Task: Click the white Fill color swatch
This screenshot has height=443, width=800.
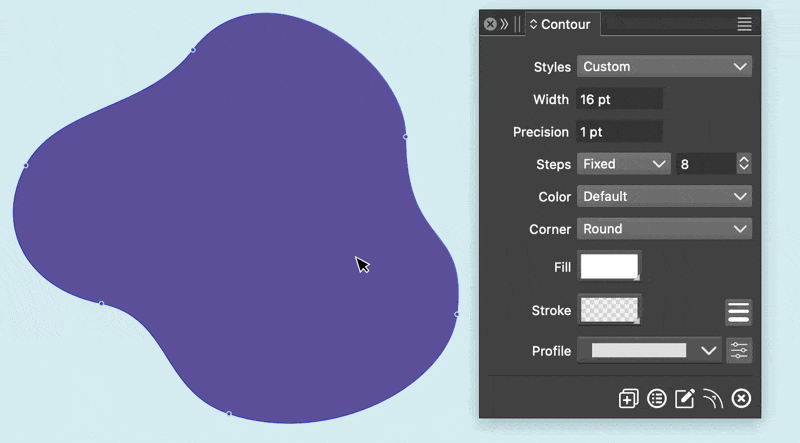Action: point(609,267)
